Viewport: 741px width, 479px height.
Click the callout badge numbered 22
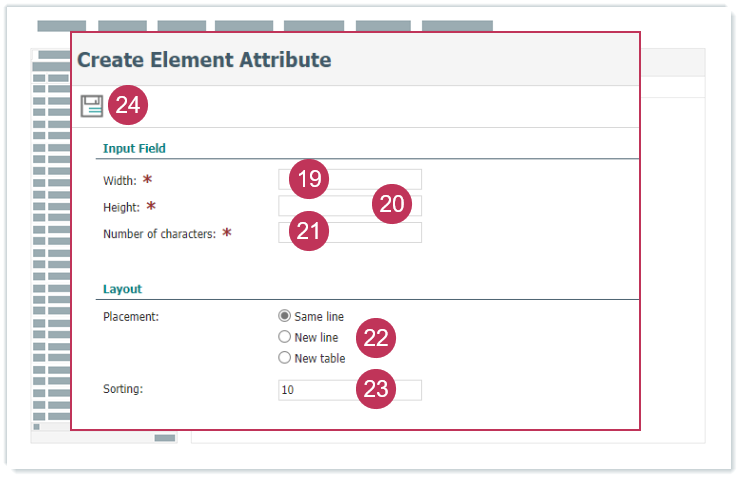376,338
